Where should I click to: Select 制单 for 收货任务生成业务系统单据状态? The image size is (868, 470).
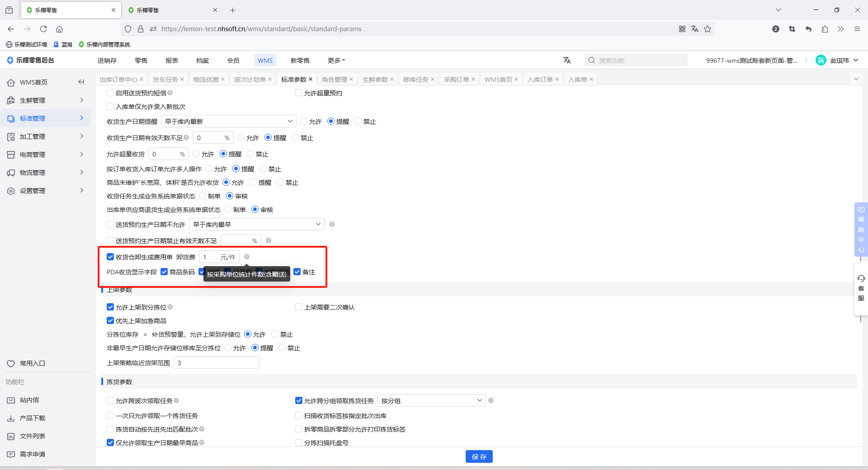[x=203, y=196]
